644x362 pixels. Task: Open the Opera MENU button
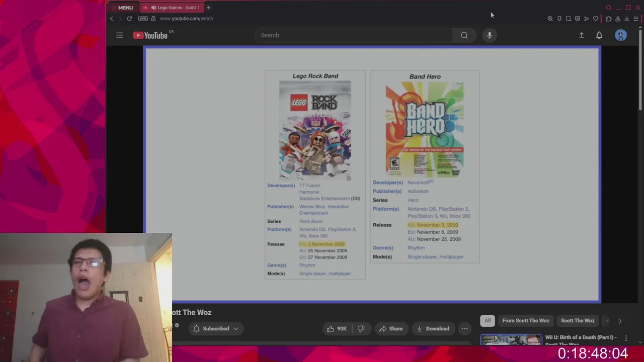click(122, 8)
